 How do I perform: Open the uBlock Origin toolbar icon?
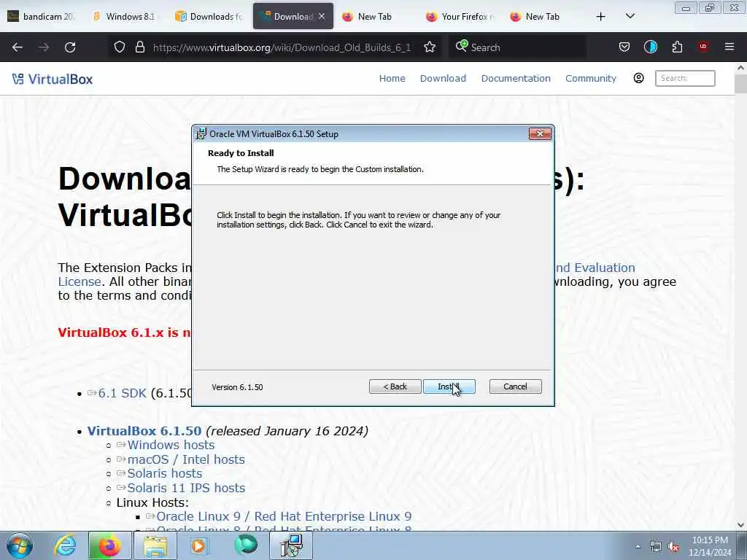tap(703, 47)
